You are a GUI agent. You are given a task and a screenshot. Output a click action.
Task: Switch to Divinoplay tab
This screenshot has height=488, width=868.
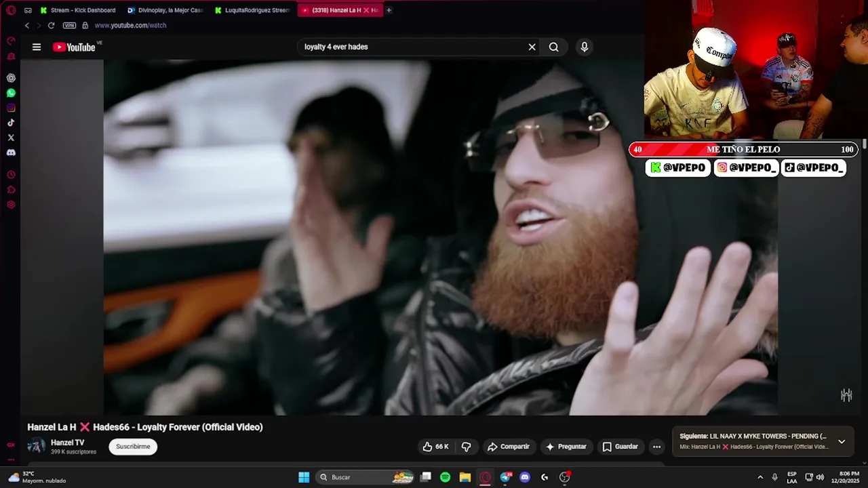click(165, 10)
